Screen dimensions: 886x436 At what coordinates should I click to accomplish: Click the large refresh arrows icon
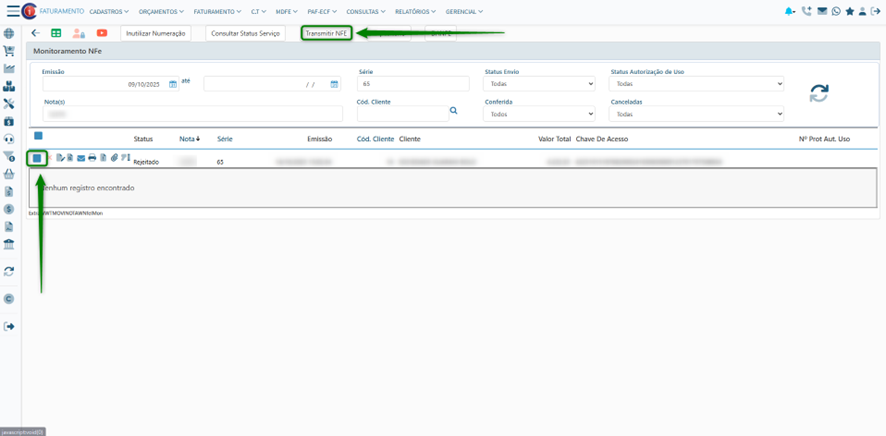tap(819, 93)
